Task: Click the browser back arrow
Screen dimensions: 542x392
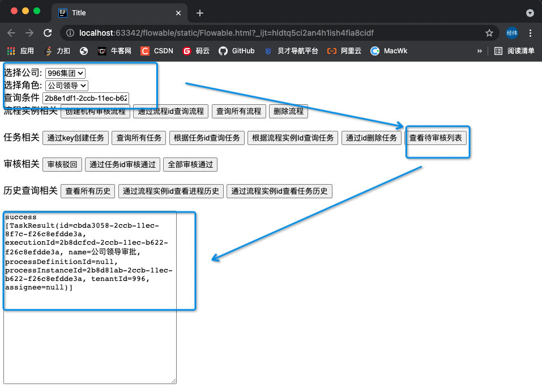Action: tap(11, 33)
